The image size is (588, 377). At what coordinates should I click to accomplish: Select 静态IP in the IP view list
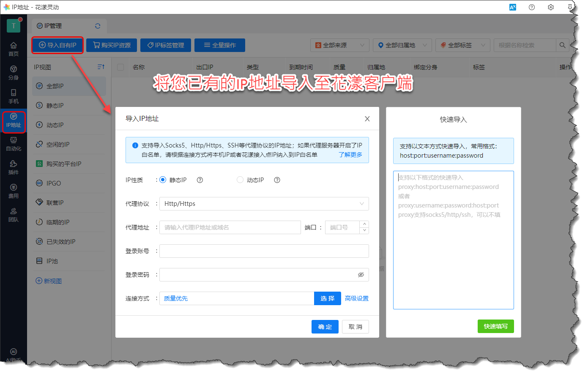click(69, 106)
